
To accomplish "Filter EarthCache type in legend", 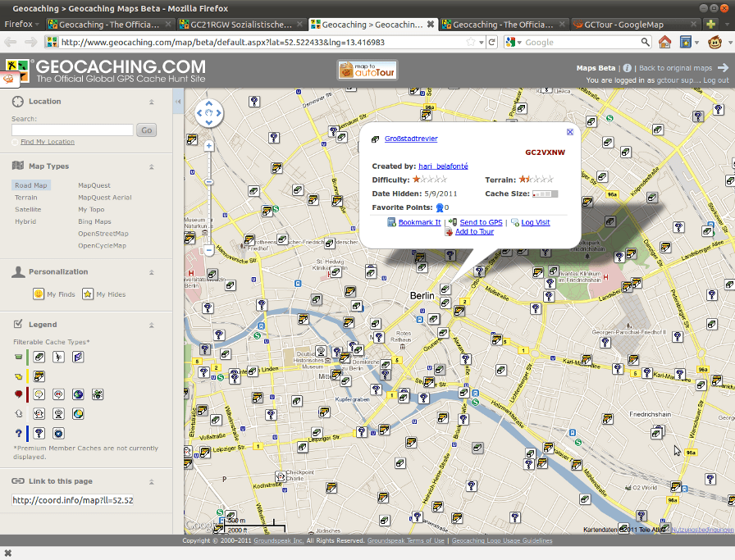I will (78, 414).
